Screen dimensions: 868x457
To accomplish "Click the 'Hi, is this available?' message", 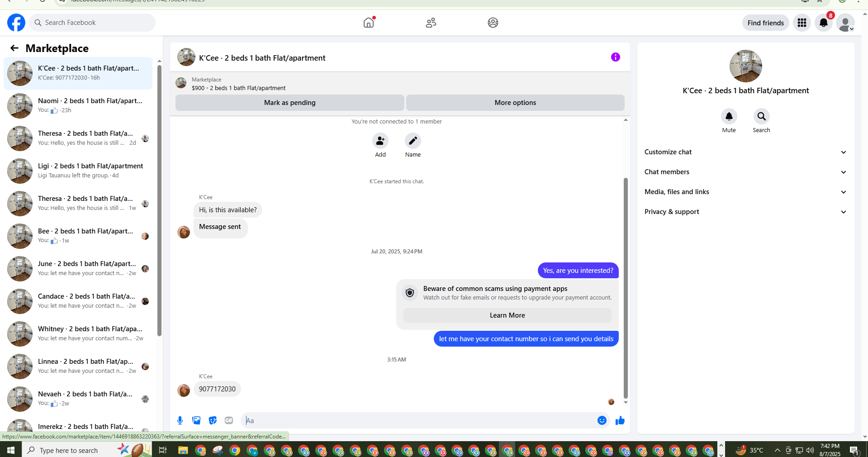I will pos(228,210).
